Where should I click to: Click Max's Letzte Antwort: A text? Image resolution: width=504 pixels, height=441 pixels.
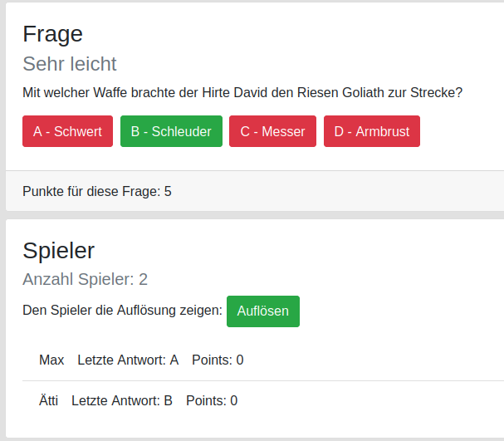(x=128, y=360)
